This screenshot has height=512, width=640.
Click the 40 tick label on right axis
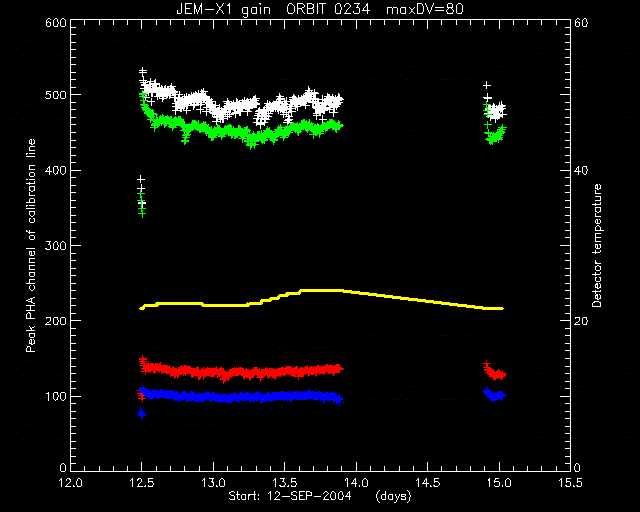point(581,171)
